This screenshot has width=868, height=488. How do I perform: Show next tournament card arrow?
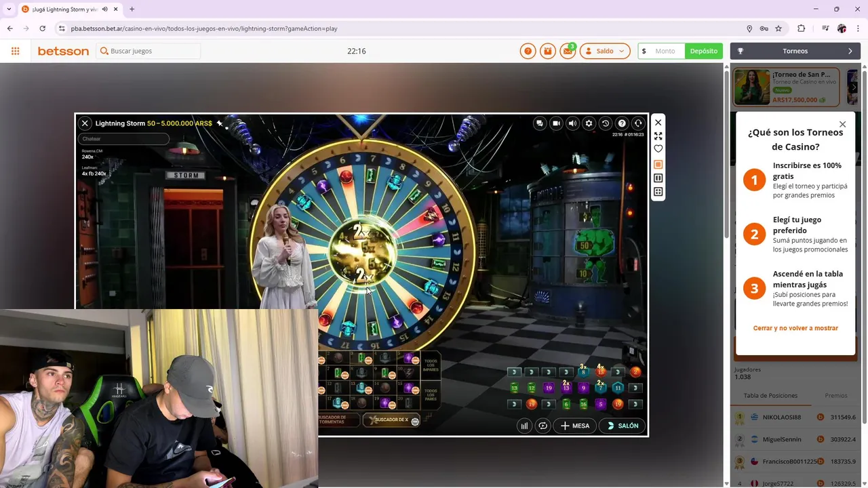point(854,87)
